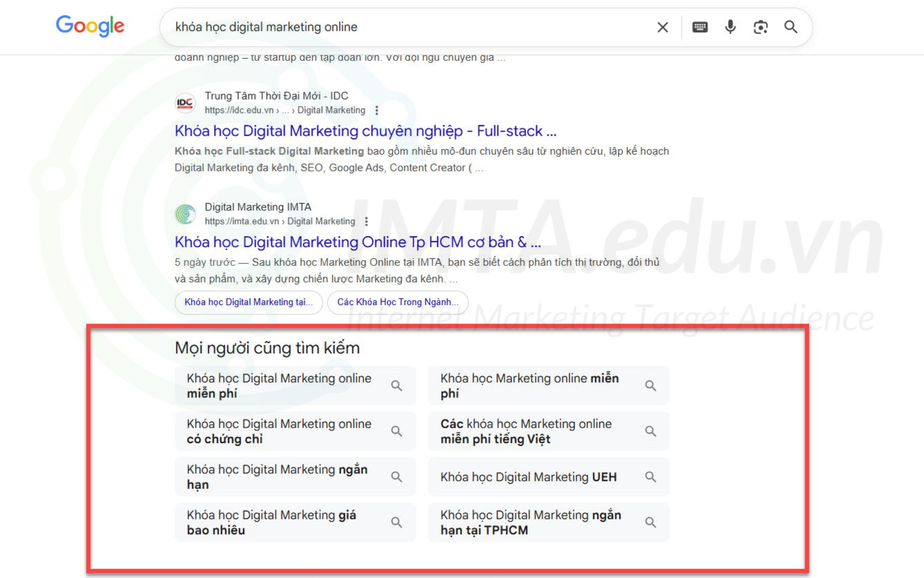Click magnifier icon beside 'ngắn hạn' suggestion
Screen dimensions: 924x578
click(x=397, y=477)
